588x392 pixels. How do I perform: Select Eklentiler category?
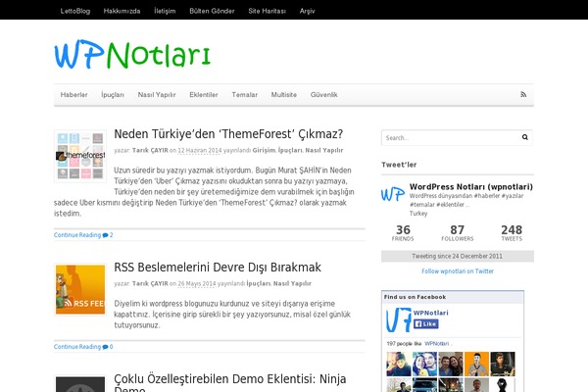pyautogui.click(x=204, y=95)
